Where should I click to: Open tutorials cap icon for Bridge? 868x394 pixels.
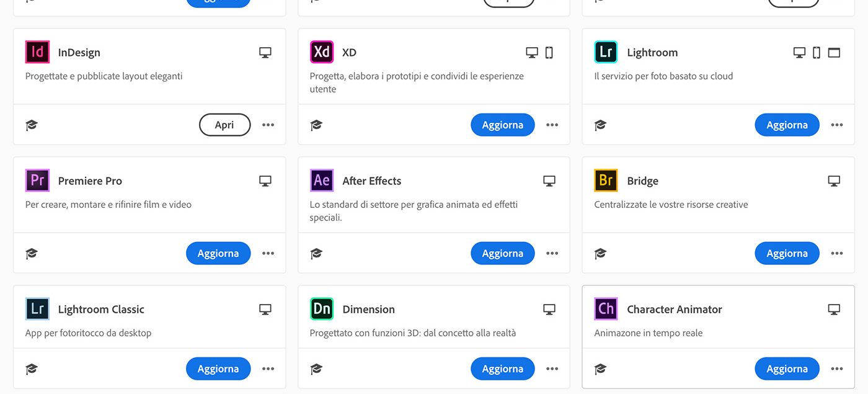click(x=600, y=254)
